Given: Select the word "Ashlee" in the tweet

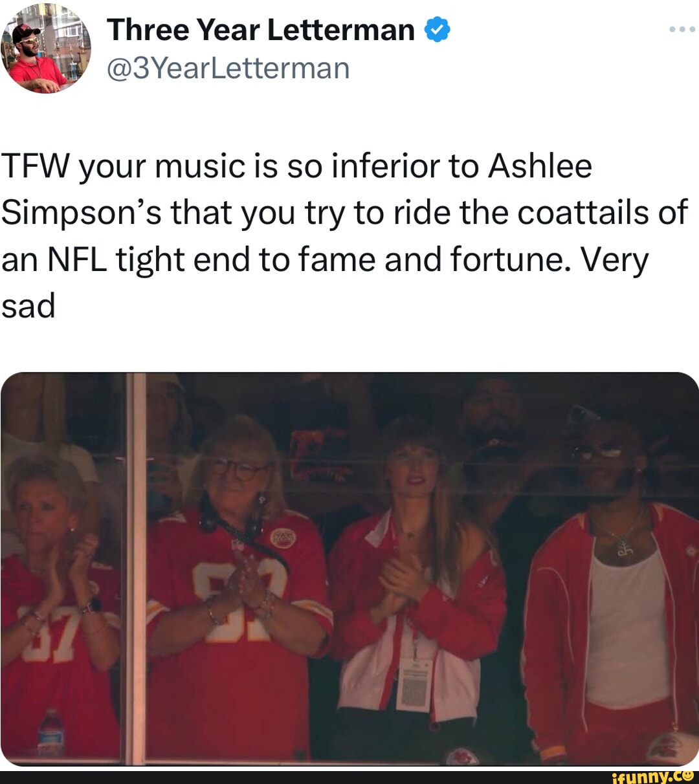Looking at the screenshot, I should (540, 166).
